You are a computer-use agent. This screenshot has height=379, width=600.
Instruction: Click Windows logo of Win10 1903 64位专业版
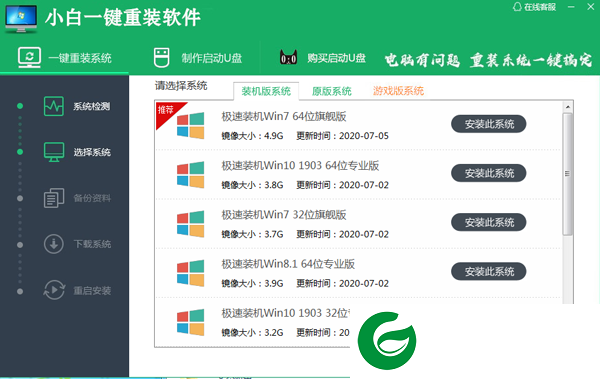(x=191, y=175)
